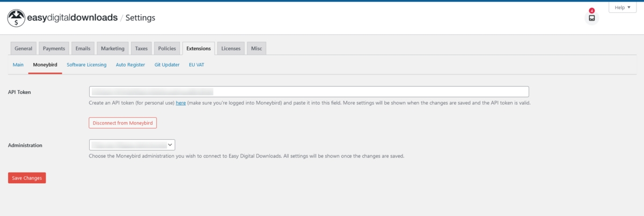The width and height of the screenshot is (644, 216).
Task: Open the Misc tab
Action: tap(257, 48)
